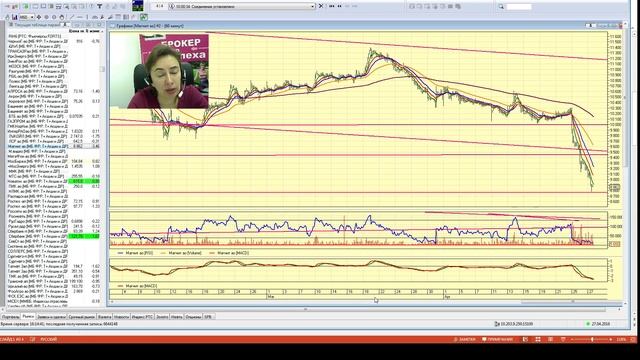Toggle PowerPoint ПРИМЕЧАНИЯ comments button

click(498, 340)
